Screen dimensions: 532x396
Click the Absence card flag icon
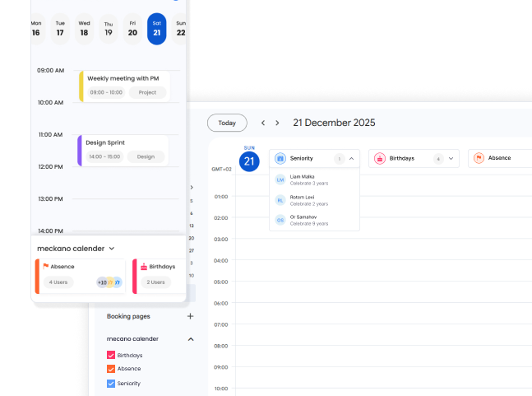point(45,267)
